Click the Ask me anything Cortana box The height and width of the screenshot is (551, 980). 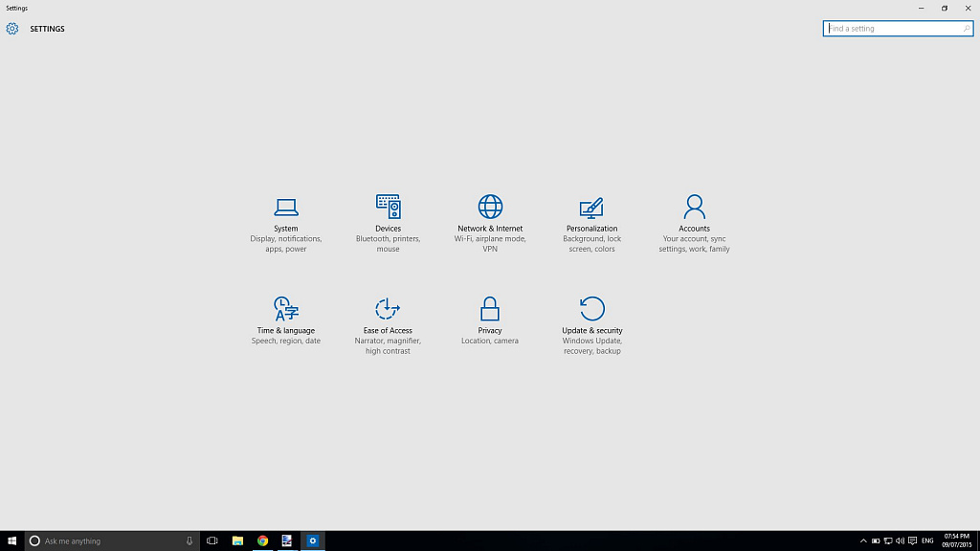click(112, 541)
